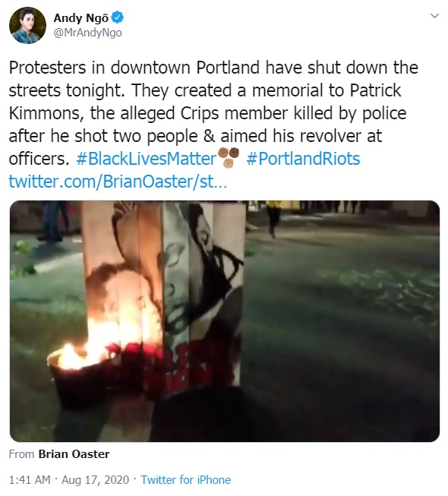This screenshot has width=448, height=496.
Task: Open the #PortlandRiots hashtag
Action: (x=303, y=159)
